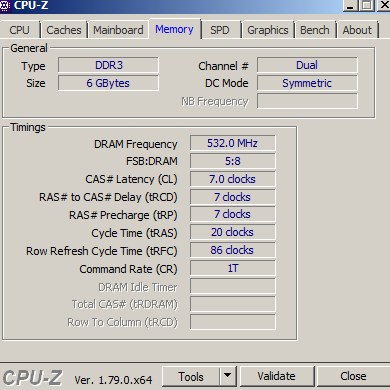Screen dimensions: 390x390
Task: Show the Graphics tab
Action: tap(268, 30)
